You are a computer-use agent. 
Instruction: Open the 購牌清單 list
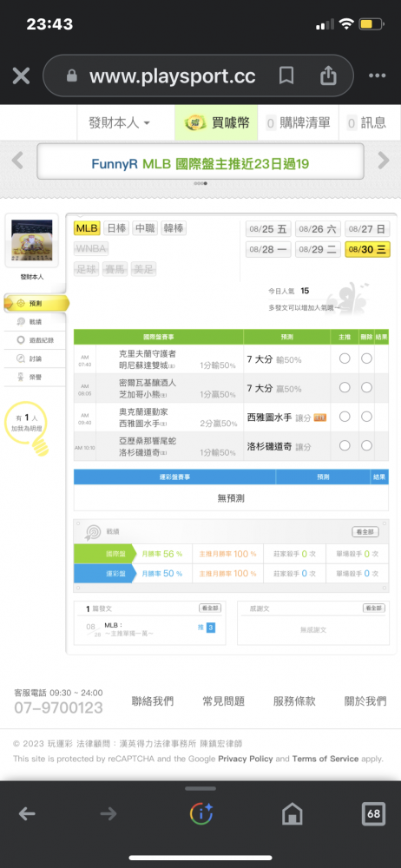[298, 122]
